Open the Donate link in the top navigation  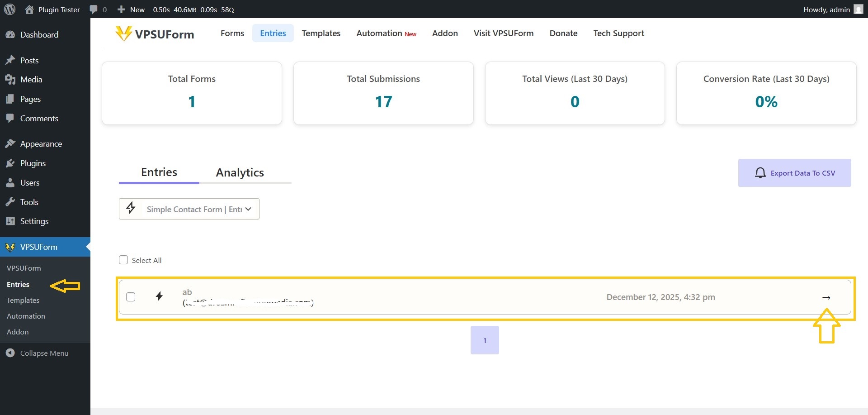(x=563, y=33)
